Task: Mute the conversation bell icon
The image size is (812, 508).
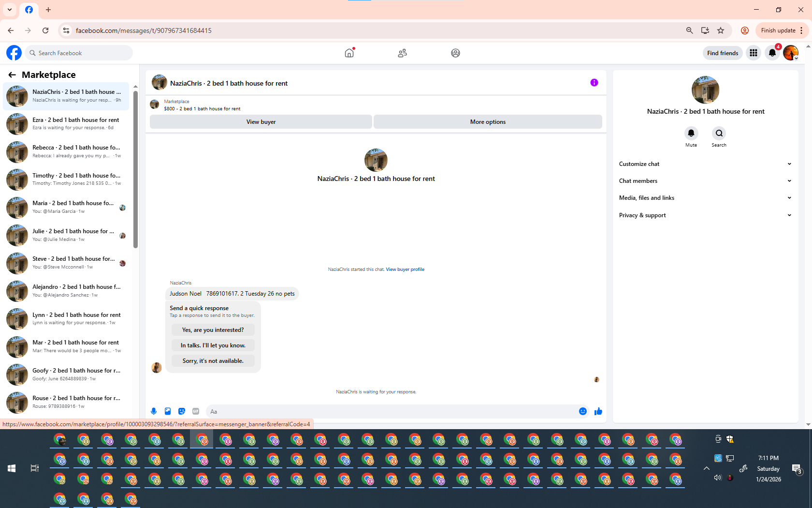Action: tap(691, 133)
